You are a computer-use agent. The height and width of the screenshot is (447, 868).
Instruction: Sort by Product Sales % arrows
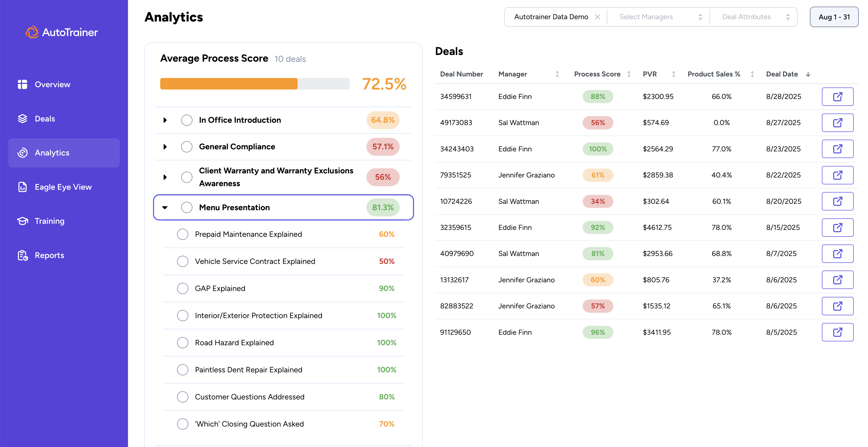click(x=752, y=74)
